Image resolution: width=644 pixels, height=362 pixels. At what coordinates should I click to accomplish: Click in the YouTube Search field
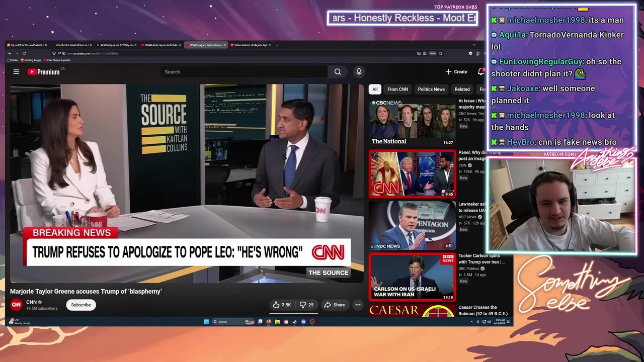point(244,72)
